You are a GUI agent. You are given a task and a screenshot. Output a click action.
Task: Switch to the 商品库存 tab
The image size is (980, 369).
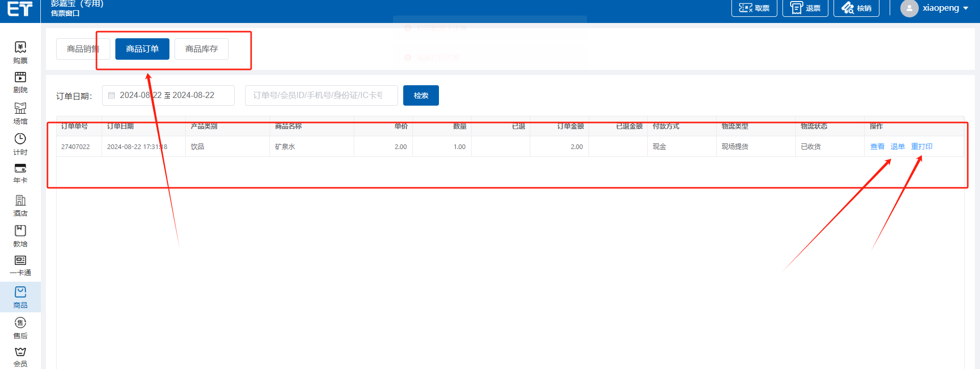(x=201, y=49)
